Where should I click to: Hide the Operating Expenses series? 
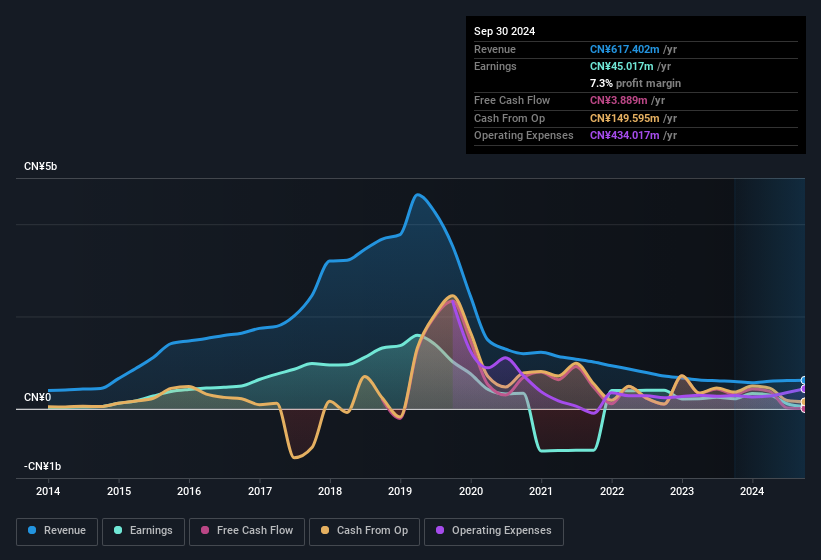pyautogui.click(x=494, y=531)
